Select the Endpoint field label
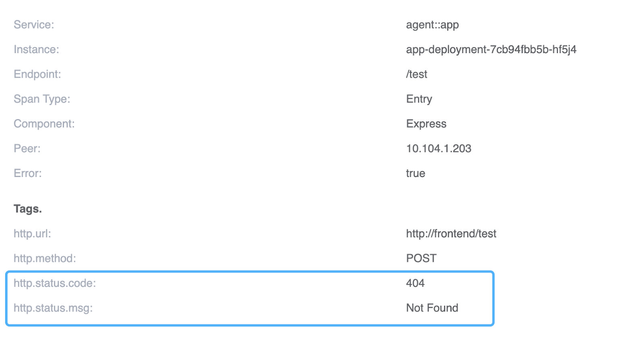The width and height of the screenshot is (644, 354). point(37,74)
